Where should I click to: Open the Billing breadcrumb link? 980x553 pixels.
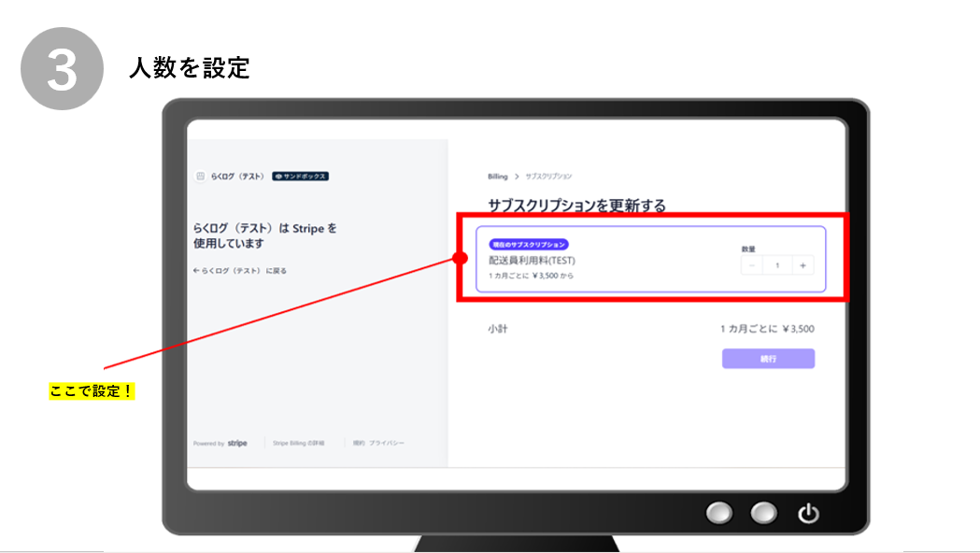pyautogui.click(x=497, y=176)
